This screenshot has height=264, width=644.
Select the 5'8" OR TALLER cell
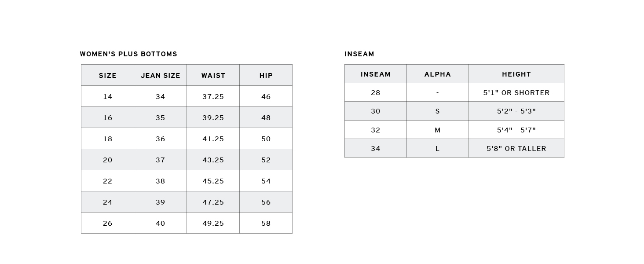click(x=516, y=148)
